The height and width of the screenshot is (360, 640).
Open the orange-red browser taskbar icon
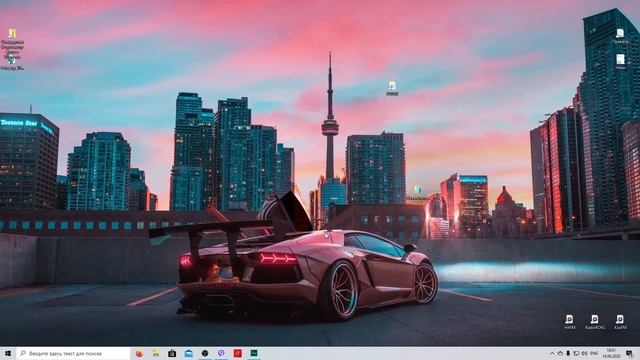tap(140, 353)
